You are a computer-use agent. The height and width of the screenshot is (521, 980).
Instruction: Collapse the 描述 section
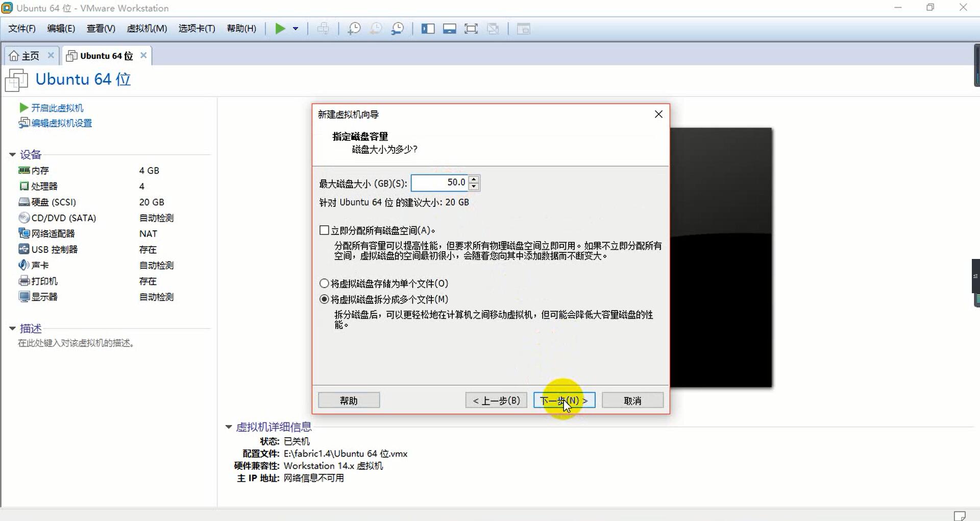tap(12, 328)
